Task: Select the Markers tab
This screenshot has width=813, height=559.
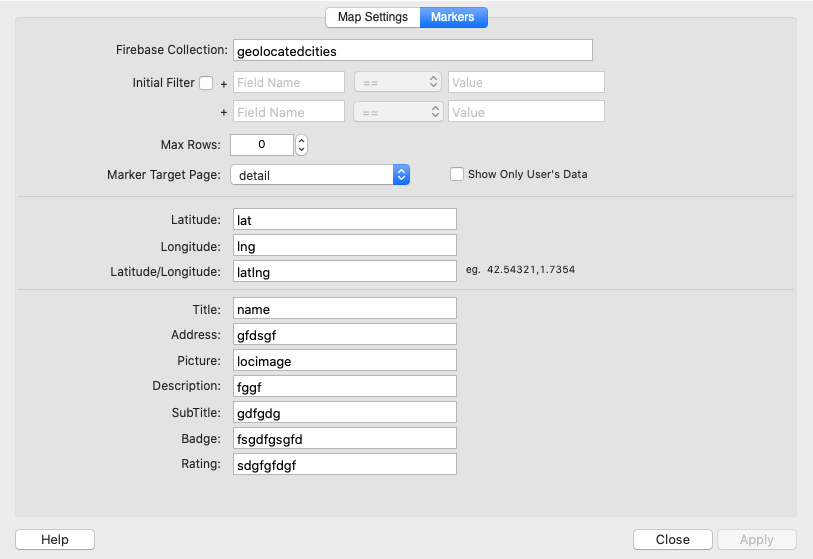Action: coord(453,17)
